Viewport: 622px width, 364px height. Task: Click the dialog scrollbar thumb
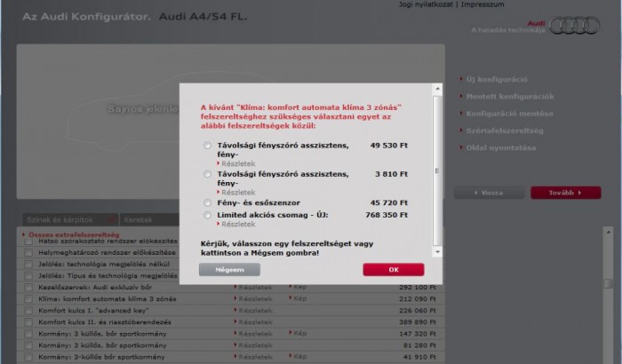[x=437, y=170]
